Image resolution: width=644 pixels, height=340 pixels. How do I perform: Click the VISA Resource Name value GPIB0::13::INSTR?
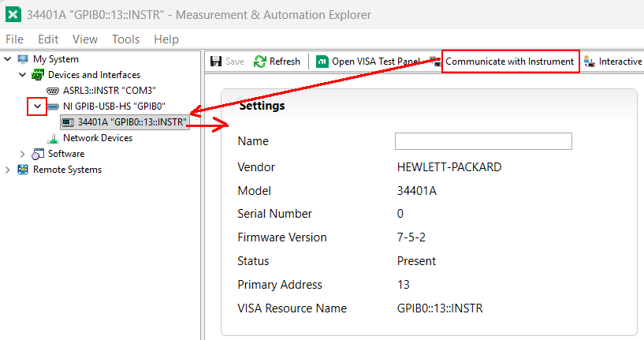(440, 308)
